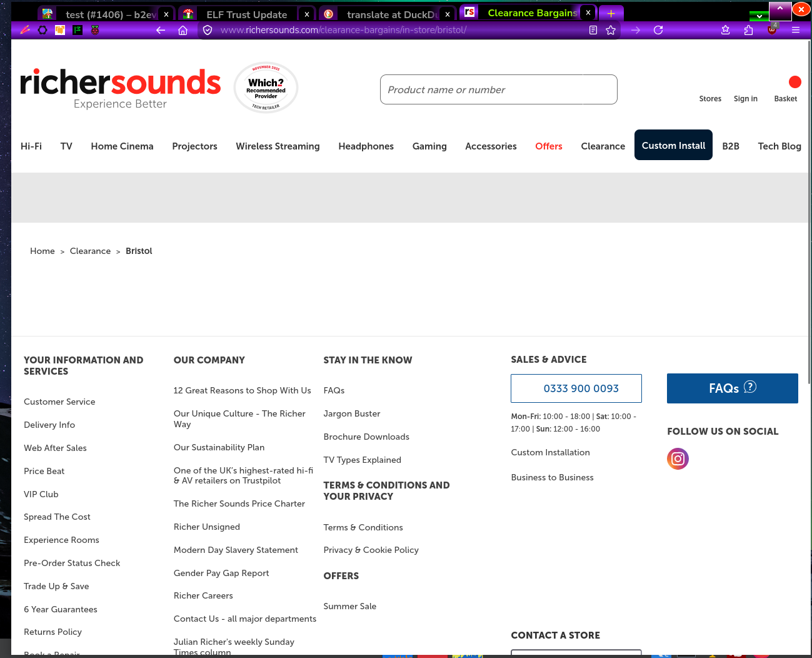Go to Home in the breadcrumb

tap(43, 251)
